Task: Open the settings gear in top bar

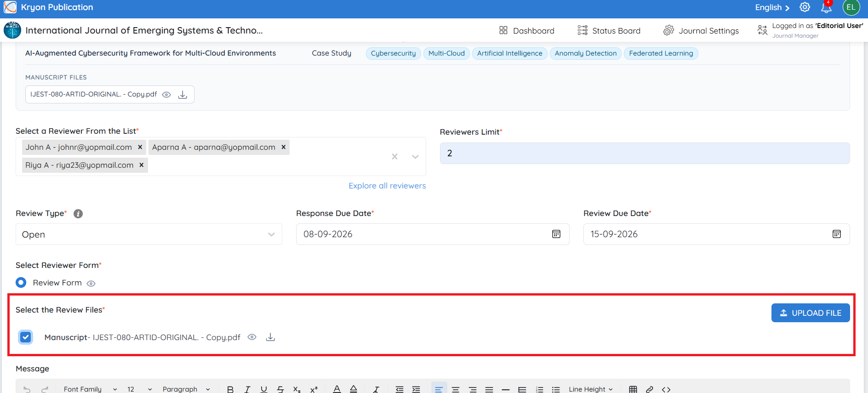Action: coord(805,7)
